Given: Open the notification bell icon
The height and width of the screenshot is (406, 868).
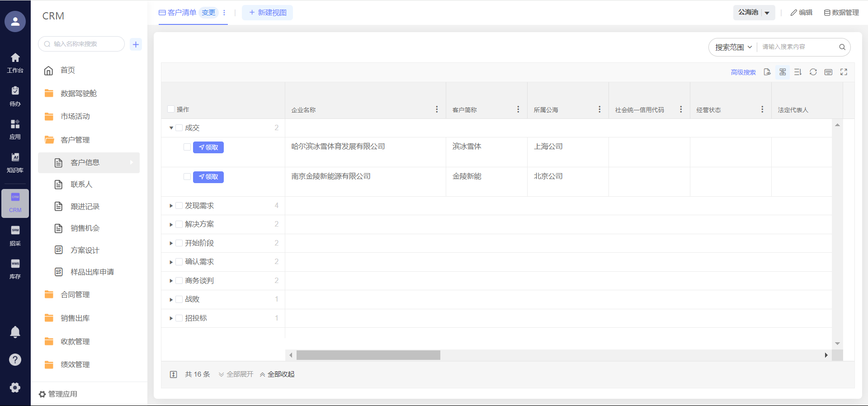Looking at the screenshot, I should tap(15, 332).
